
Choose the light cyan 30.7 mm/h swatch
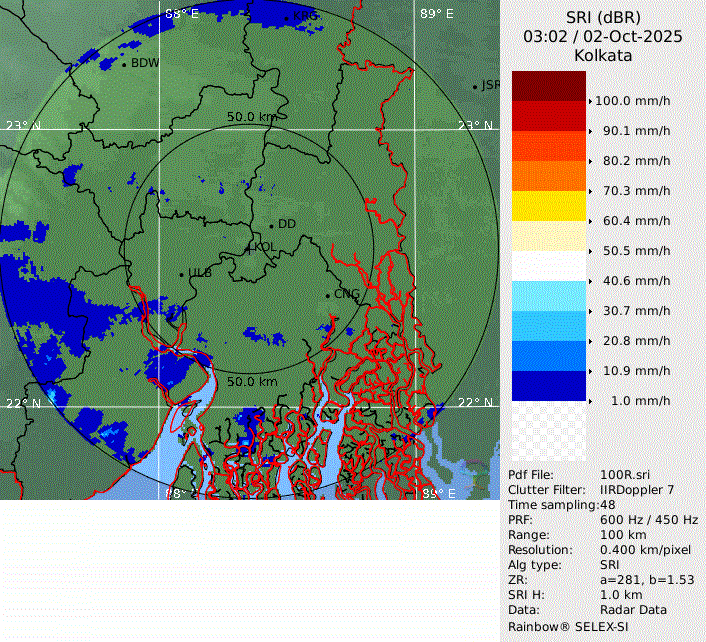[x=548, y=296]
